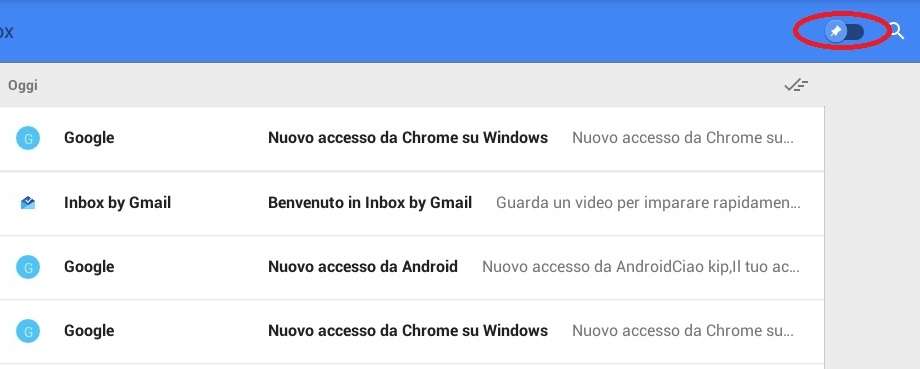Select the Google avatar beside Nuovo accesso da Android
The height and width of the screenshot is (369, 920).
point(28,267)
